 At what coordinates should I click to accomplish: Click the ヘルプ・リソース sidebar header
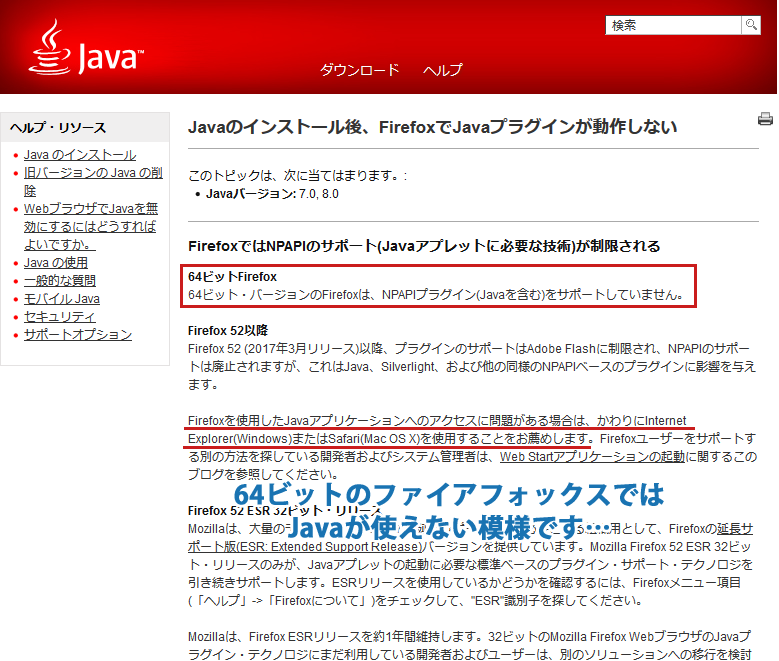point(58,128)
